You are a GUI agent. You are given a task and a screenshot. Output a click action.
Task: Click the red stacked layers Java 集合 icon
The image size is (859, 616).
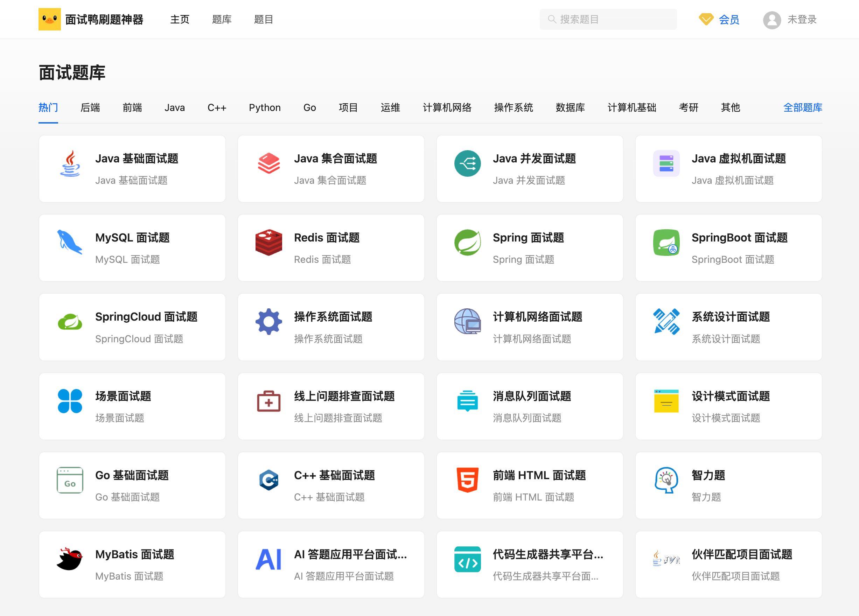(x=269, y=163)
